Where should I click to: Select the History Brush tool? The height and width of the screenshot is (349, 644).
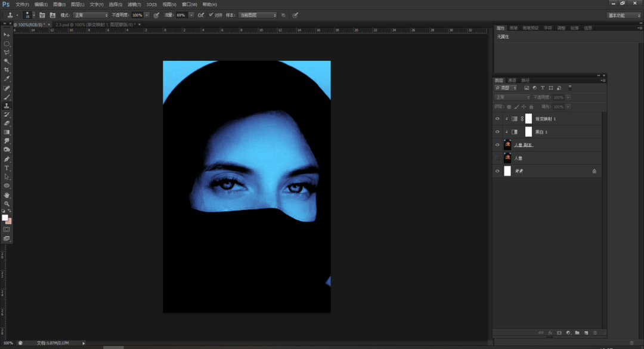(x=7, y=115)
